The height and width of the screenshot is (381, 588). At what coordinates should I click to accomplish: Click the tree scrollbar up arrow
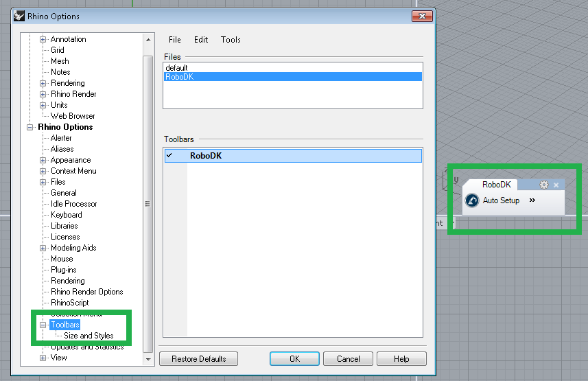[x=148, y=39]
